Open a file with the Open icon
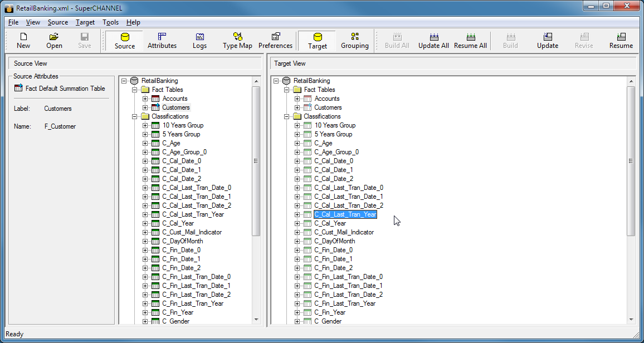This screenshot has height=343, width=644. tap(54, 41)
